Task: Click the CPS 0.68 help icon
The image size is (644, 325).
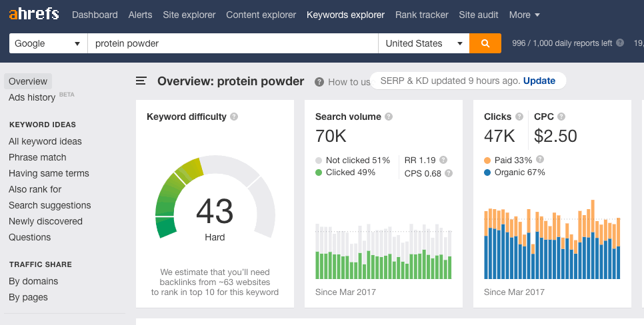Action: [449, 173]
